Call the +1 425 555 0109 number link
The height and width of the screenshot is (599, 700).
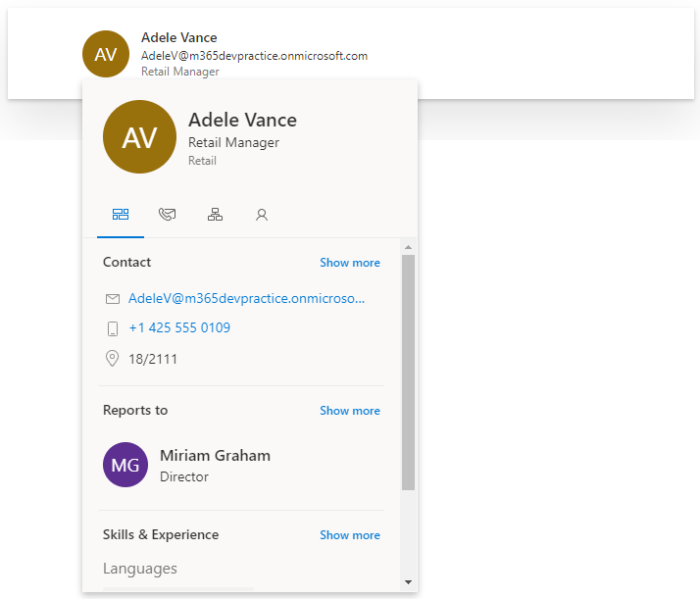tap(179, 328)
